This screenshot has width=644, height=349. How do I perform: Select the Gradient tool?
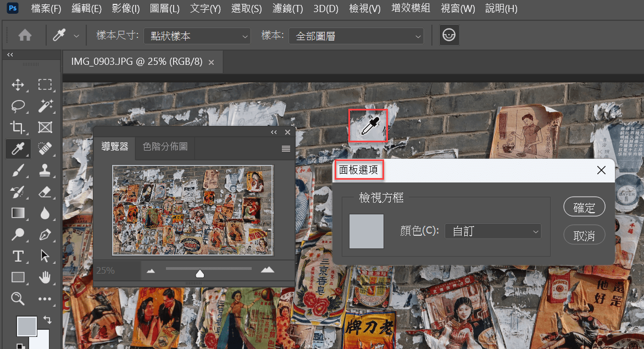pyautogui.click(x=18, y=213)
